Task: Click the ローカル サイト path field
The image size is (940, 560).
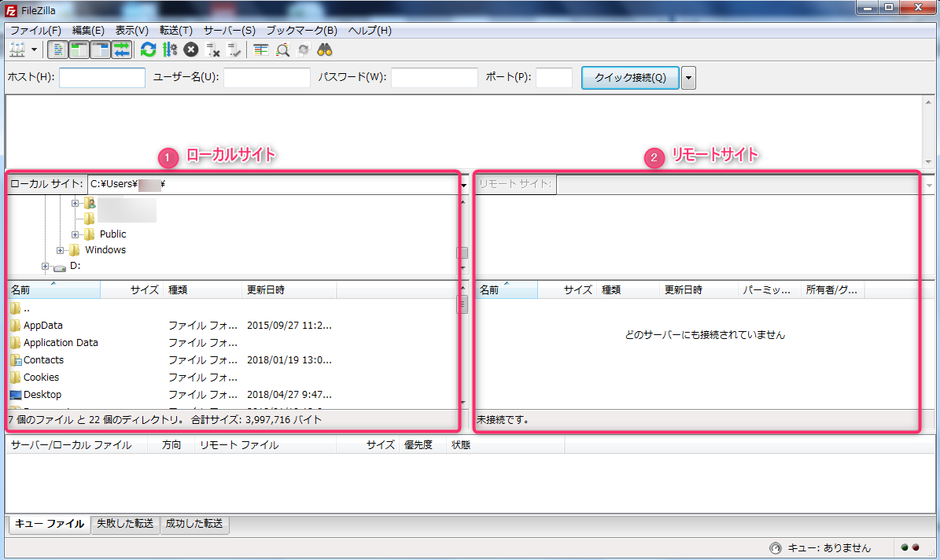Action: tap(274, 184)
